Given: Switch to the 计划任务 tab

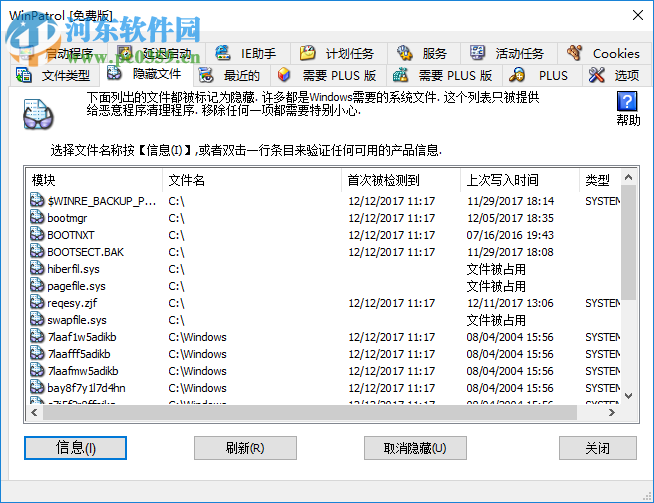Looking at the screenshot, I should (x=339, y=53).
